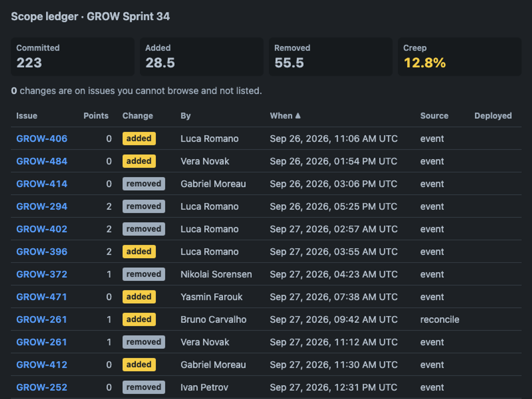Click Bruno Carvalho name
Image resolution: width=532 pixels, height=399 pixels.
213,320
